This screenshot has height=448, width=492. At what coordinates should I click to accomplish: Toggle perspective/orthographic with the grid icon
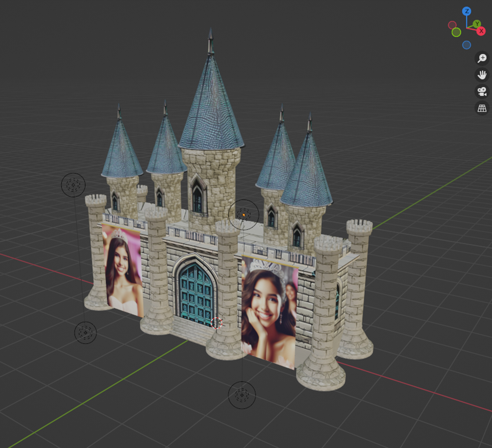[482, 108]
